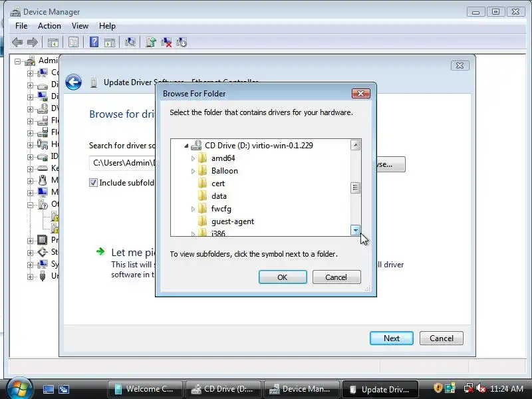Click the driver search path input field
The width and height of the screenshot is (532, 399).
point(122,163)
